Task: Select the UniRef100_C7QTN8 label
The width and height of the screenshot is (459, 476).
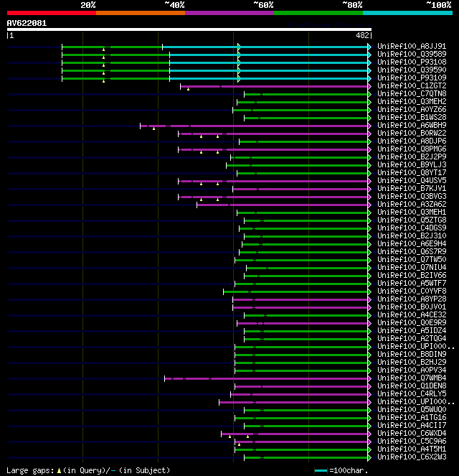Action: point(412,94)
